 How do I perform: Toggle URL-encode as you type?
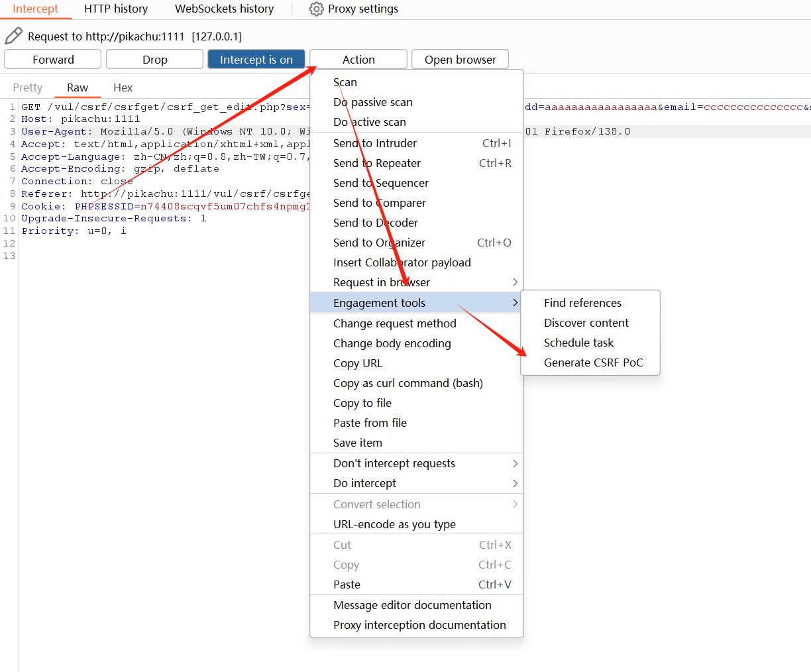417,524
